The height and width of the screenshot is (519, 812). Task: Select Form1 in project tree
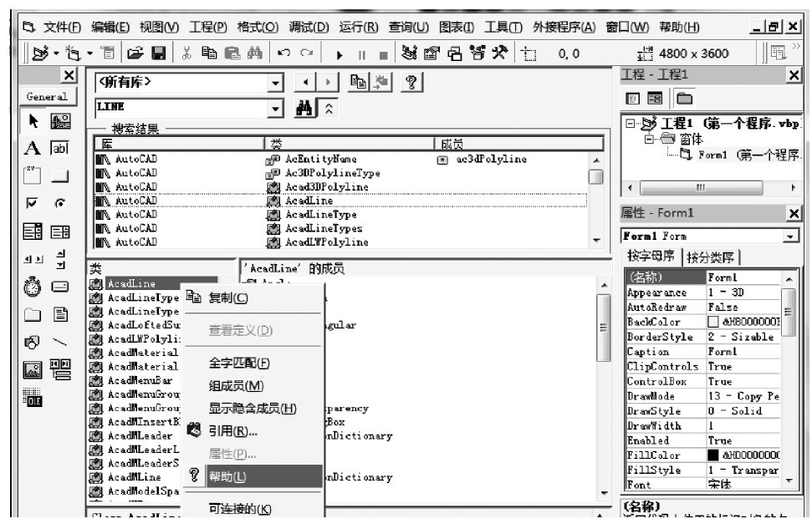point(712,155)
